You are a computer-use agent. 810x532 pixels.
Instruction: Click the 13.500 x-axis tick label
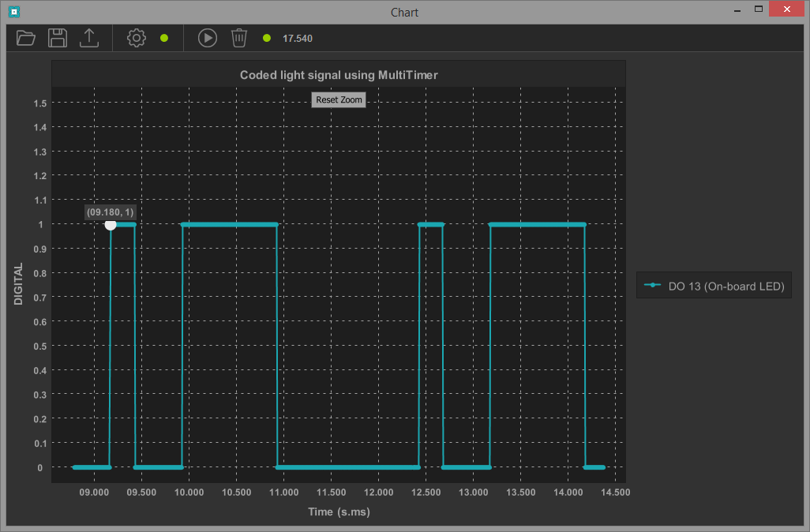click(x=521, y=493)
